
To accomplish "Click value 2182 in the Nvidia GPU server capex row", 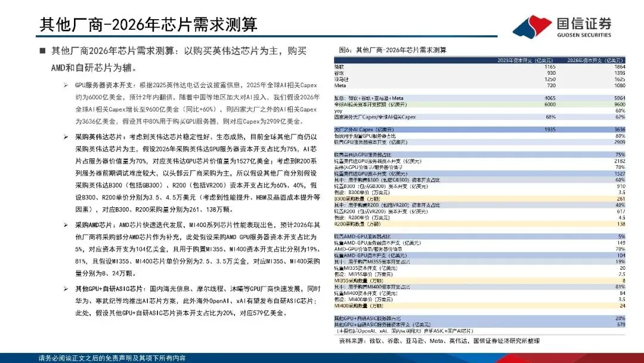I will click(x=620, y=161).
